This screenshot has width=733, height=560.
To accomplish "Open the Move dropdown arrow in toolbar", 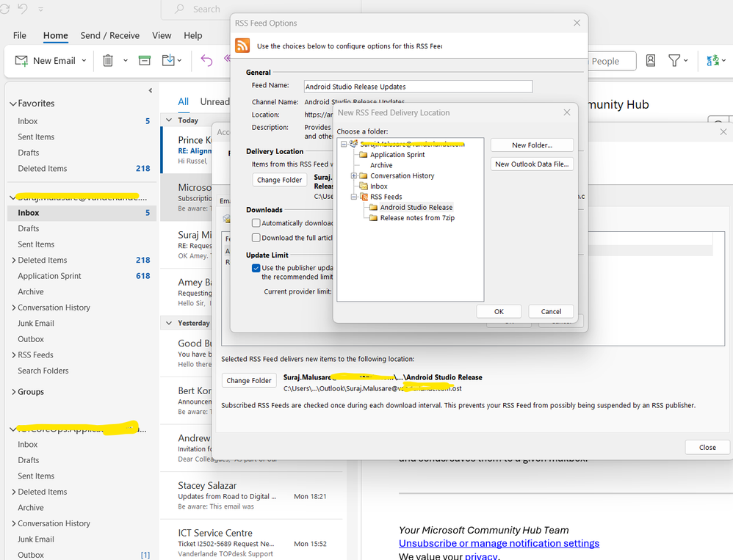I will (x=179, y=60).
